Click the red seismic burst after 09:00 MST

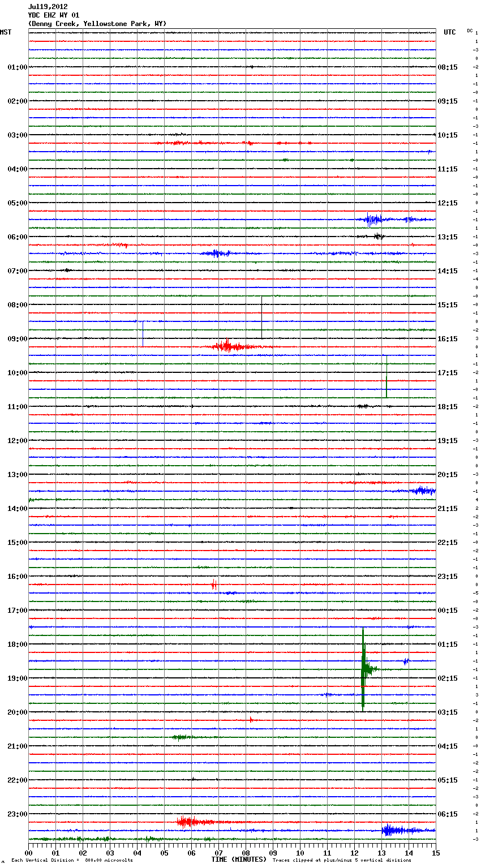tap(227, 346)
